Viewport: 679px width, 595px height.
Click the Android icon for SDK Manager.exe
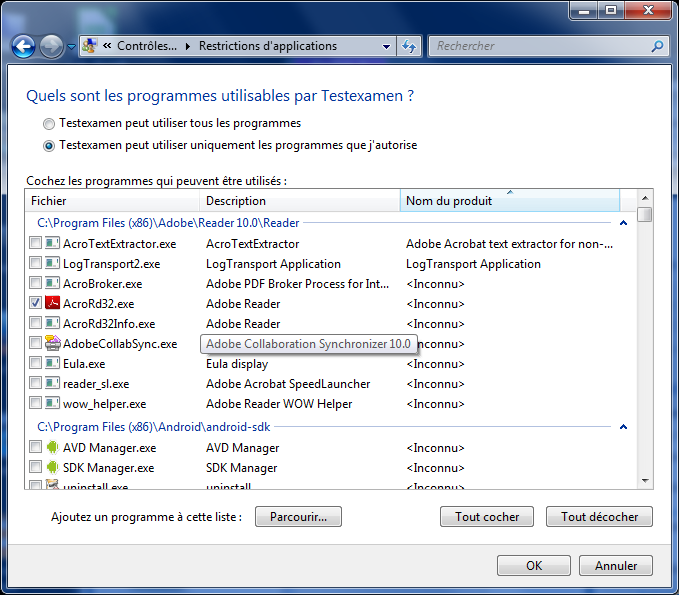point(52,467)
